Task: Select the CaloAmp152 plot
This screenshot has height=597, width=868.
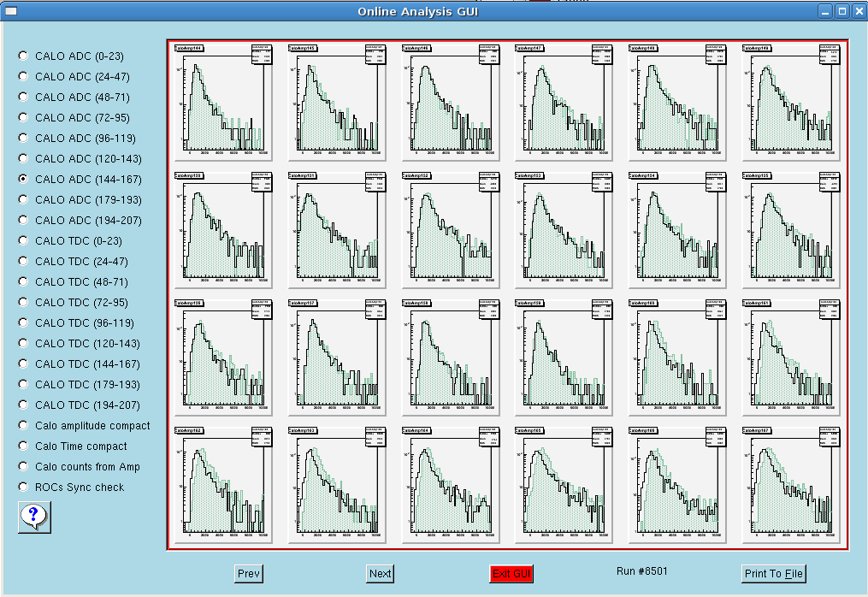Action: [x=451, y=230]
